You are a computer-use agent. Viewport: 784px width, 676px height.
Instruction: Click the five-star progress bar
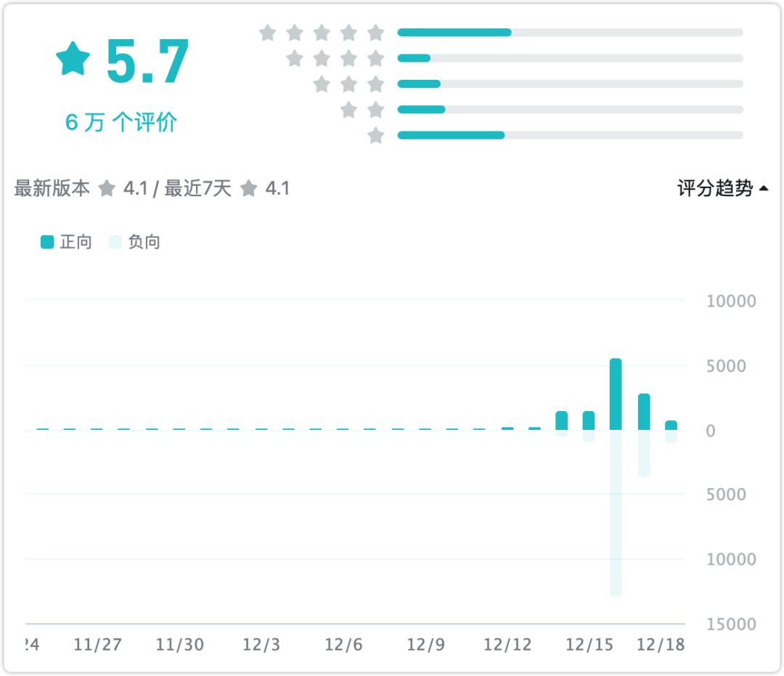point(570,33)
